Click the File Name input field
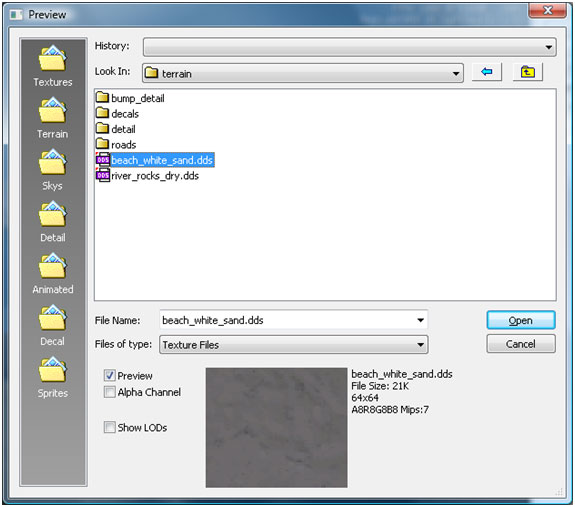575x507 pixels. [x=293, y=320]
